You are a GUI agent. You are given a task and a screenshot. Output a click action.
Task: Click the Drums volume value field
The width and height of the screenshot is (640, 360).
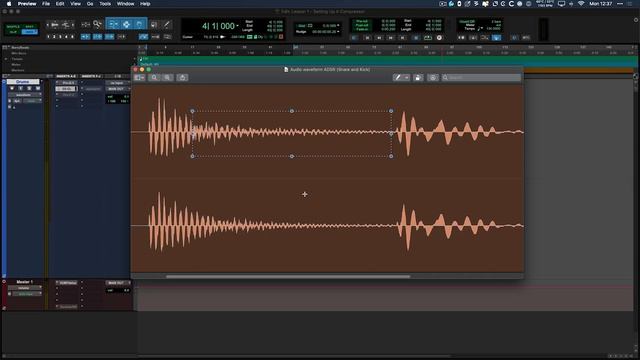118,97
